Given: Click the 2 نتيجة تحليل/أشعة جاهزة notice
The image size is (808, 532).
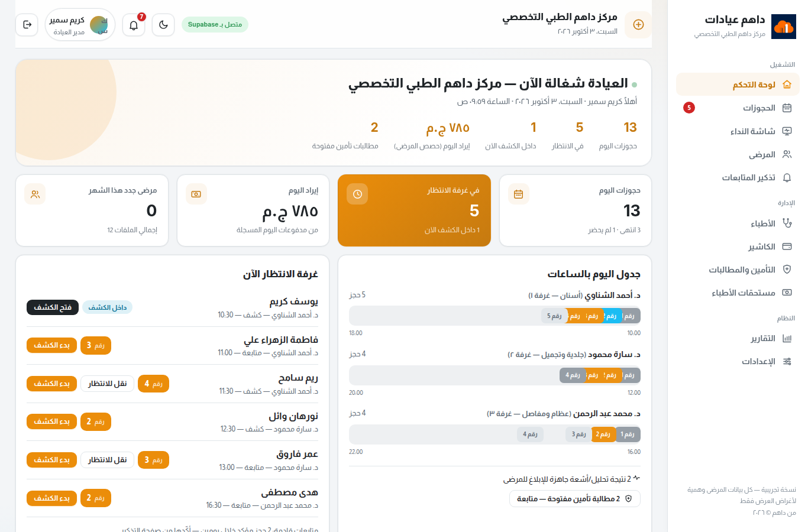Looking at the screenshot, I should tap(572, 479).
